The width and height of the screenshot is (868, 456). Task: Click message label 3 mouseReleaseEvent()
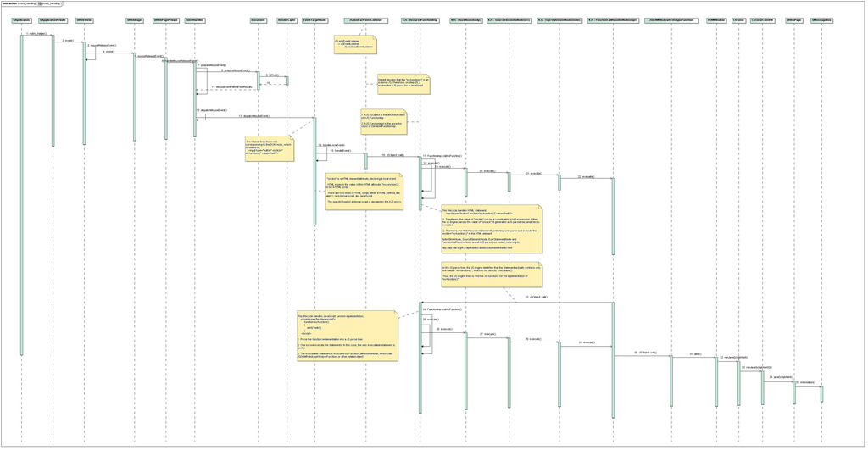(x=102, y=46)
